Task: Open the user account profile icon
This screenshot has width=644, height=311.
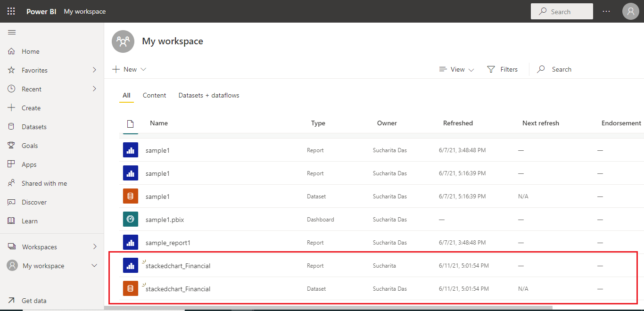Action: pyautogui.click(x=630, y=11)
